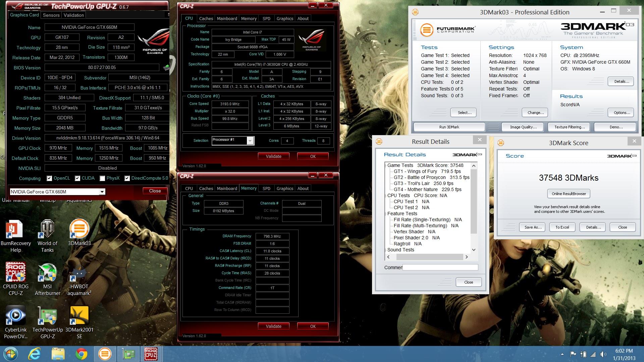644x362 pixels.
Task: Open the Caches tab in the upper CPU-Z window
Action: [206, 18]
